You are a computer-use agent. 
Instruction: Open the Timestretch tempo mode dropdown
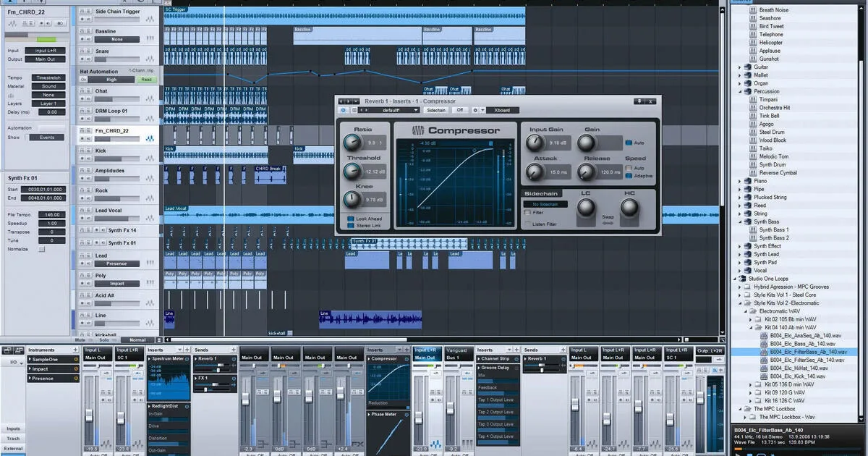48,77
